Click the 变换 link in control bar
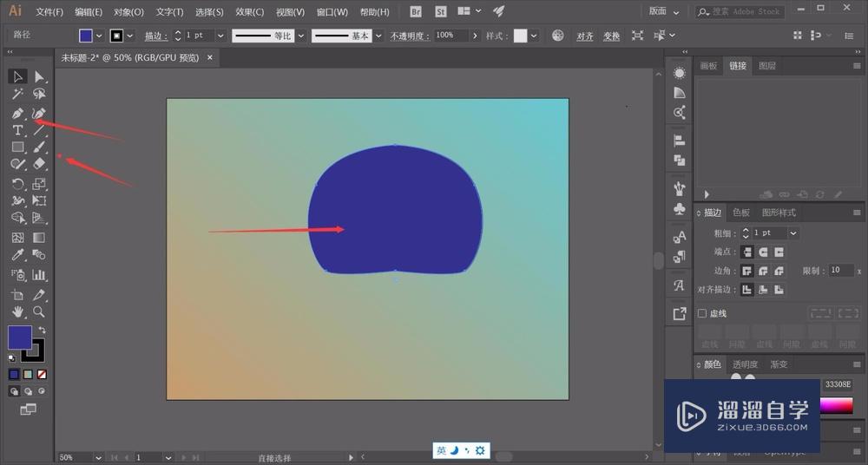Viewport: 868px width, 465px height. (x=611, y=36)
